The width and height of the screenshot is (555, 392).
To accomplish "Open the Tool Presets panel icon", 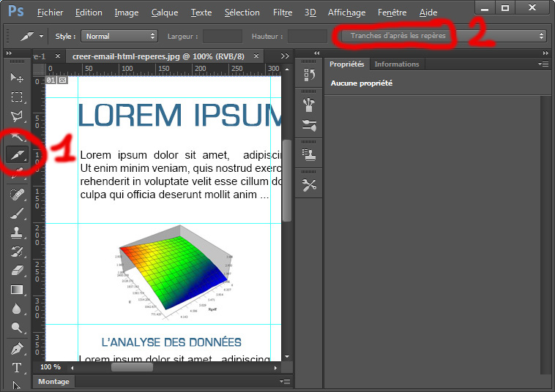I will point(309,185).
